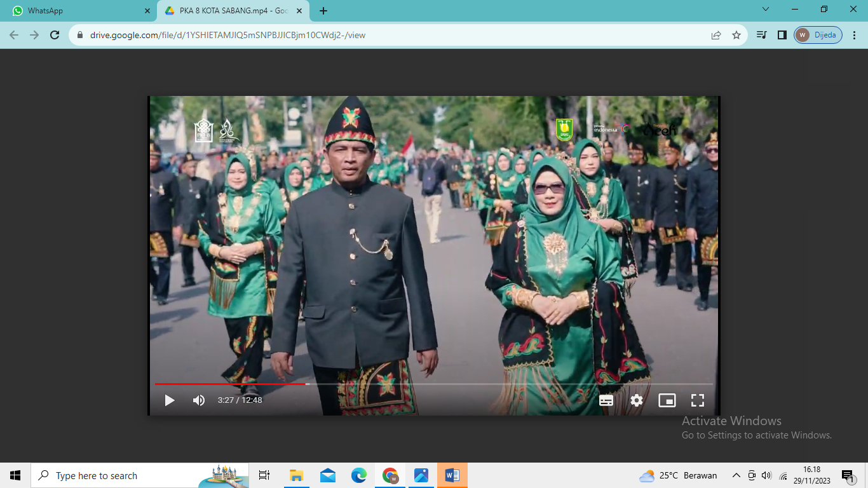Show hidden system tray icons
868x488 pixels.
tap(736, 475)
